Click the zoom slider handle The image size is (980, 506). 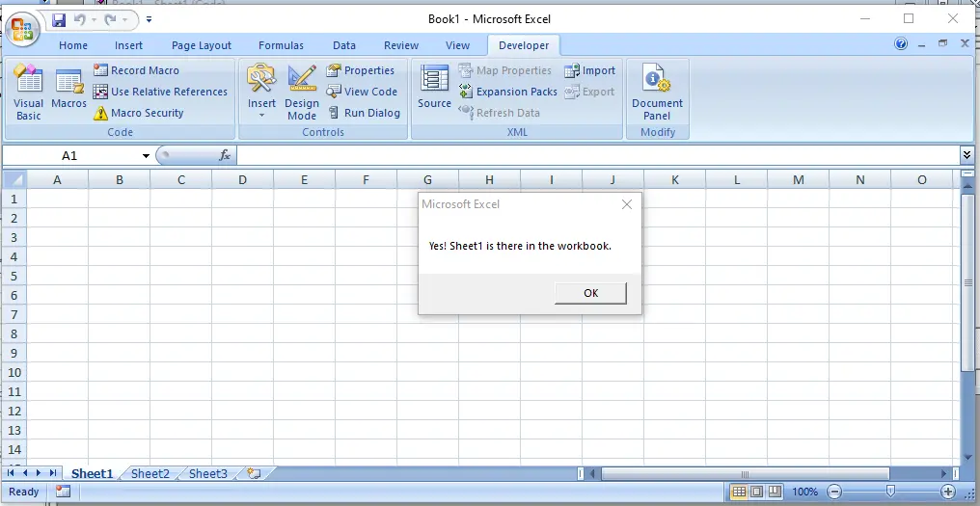[x=890, y=491]
